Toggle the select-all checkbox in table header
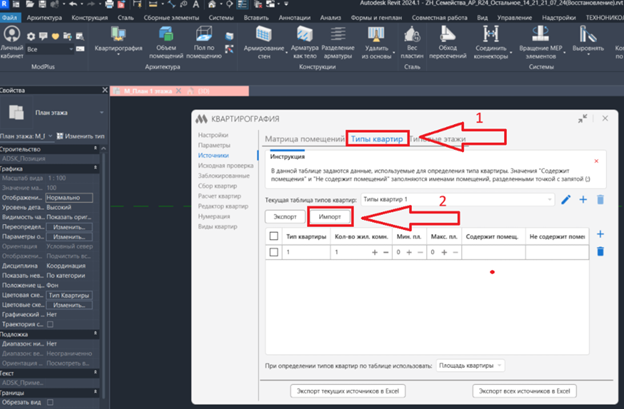Screen dimensions: 624x409 (274, 236)
